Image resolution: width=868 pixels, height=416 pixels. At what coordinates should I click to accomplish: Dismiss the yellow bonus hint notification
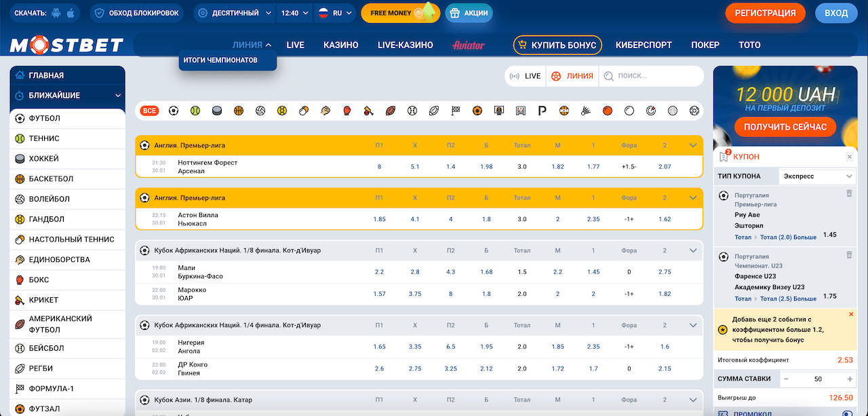click(x=852, y=314)
